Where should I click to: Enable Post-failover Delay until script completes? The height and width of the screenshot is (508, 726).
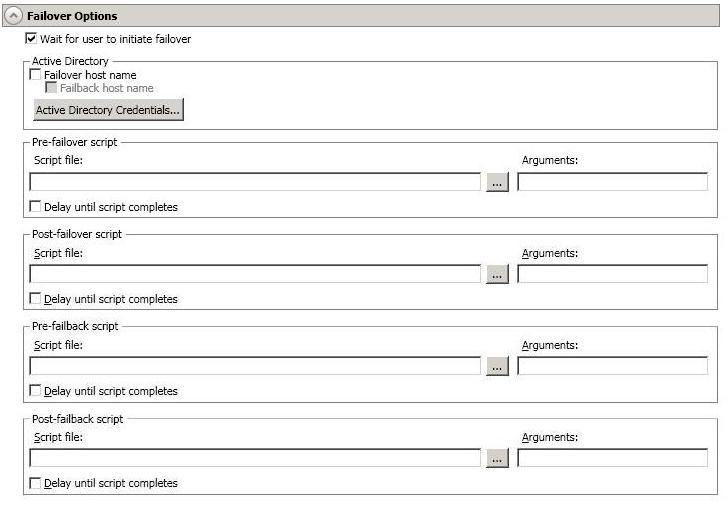pyautogui.click(x=37, y=299)
